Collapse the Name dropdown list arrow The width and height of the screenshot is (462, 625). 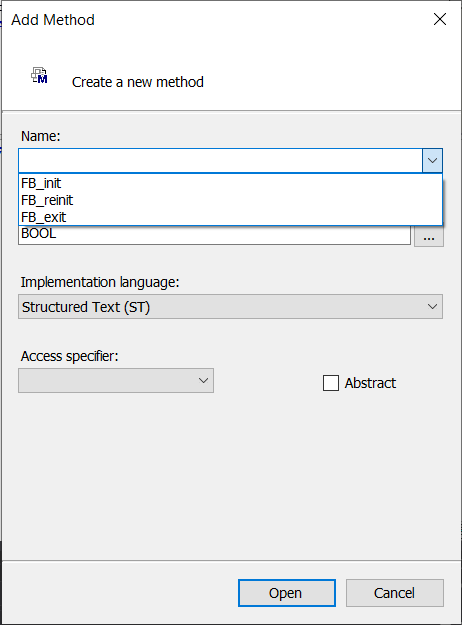coord(432,161)
